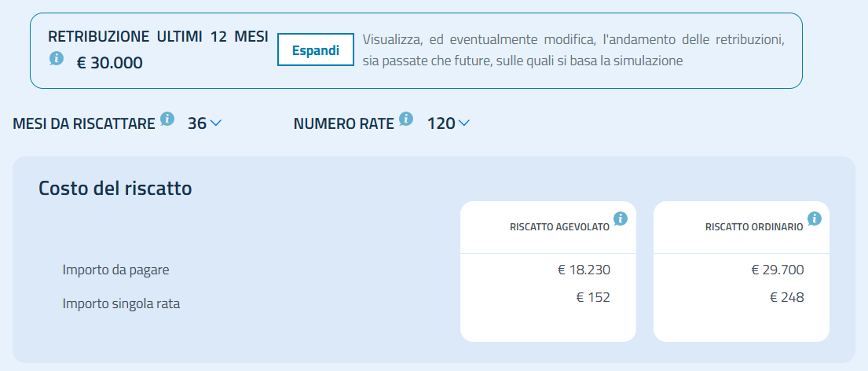The width and height of the screenshot is (868, 371).
Task: Click the Retribuzione ultimi 12 mesi label
Action: 158,37
